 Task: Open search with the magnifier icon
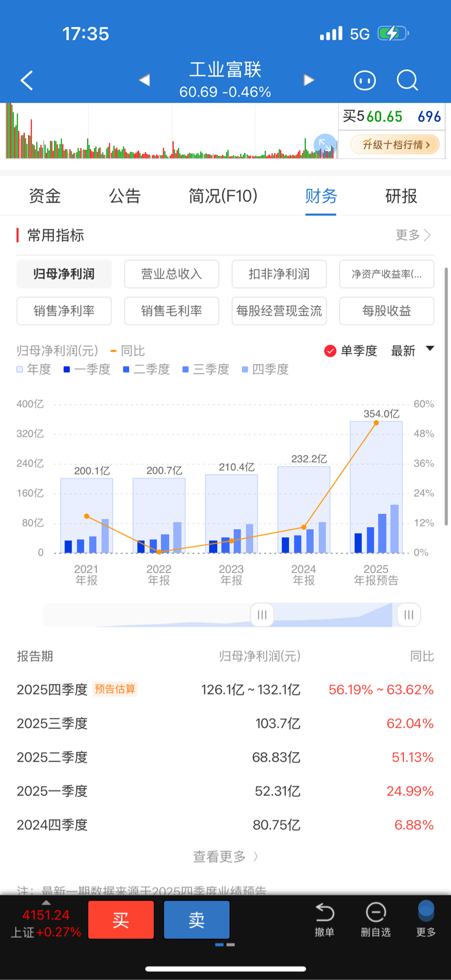[x=407, y=80]
